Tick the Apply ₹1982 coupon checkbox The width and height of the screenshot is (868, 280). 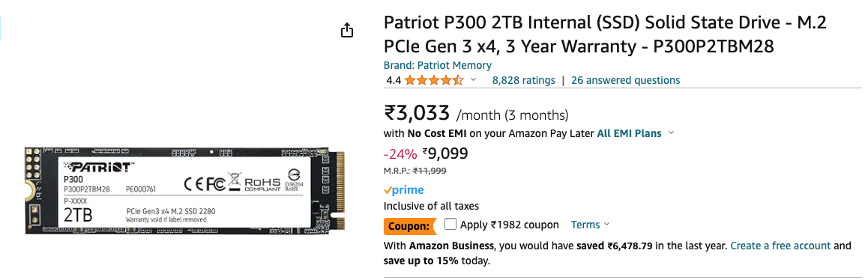[x=450, y=224]
